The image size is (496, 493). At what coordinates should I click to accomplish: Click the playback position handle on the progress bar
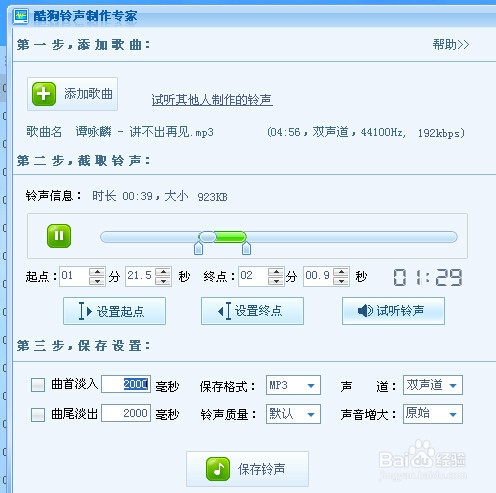[208, 237]
